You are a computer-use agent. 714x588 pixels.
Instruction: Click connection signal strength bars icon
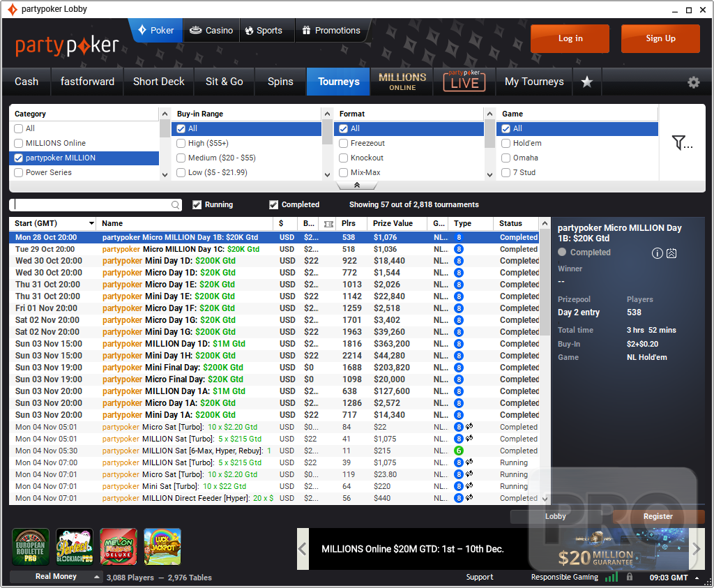tap(612, 578)
